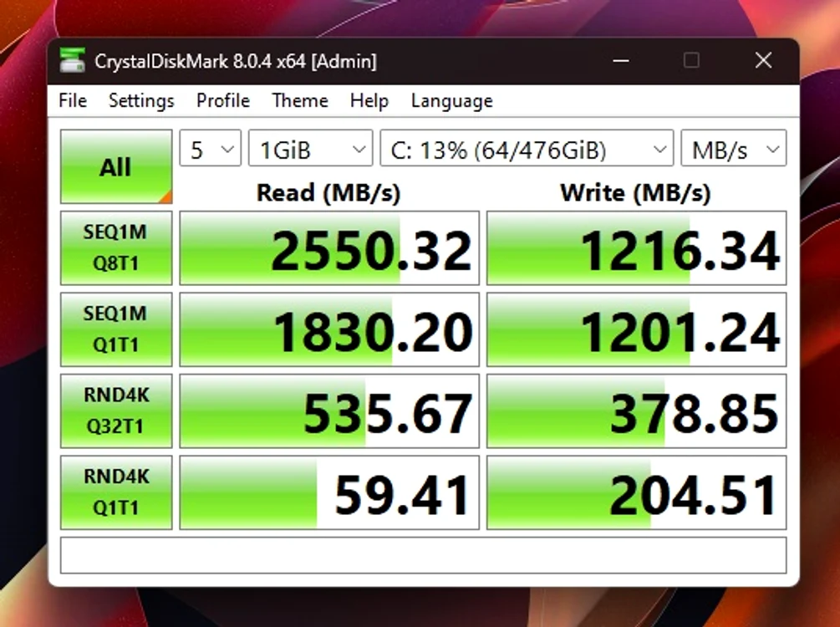Viewport: 840px width, 627px height.
Task: Open the Theme menu
Action: click(299, 101)
